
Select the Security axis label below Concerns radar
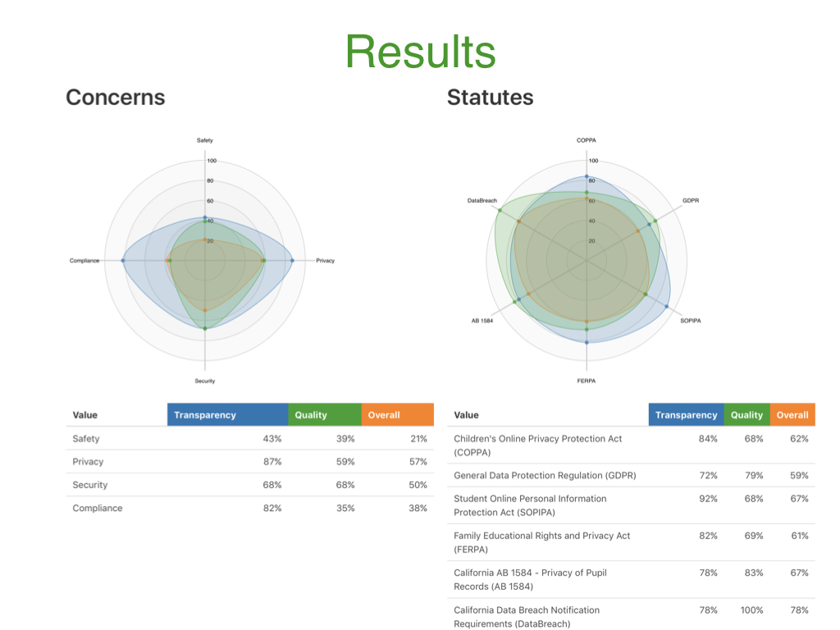[x=205, y=381]
